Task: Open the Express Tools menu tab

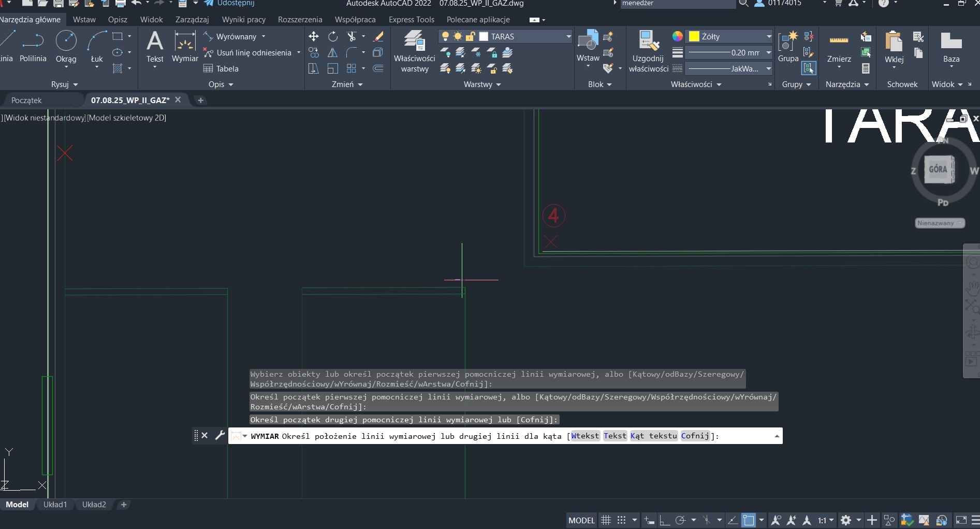Action: tap(411, 19)
